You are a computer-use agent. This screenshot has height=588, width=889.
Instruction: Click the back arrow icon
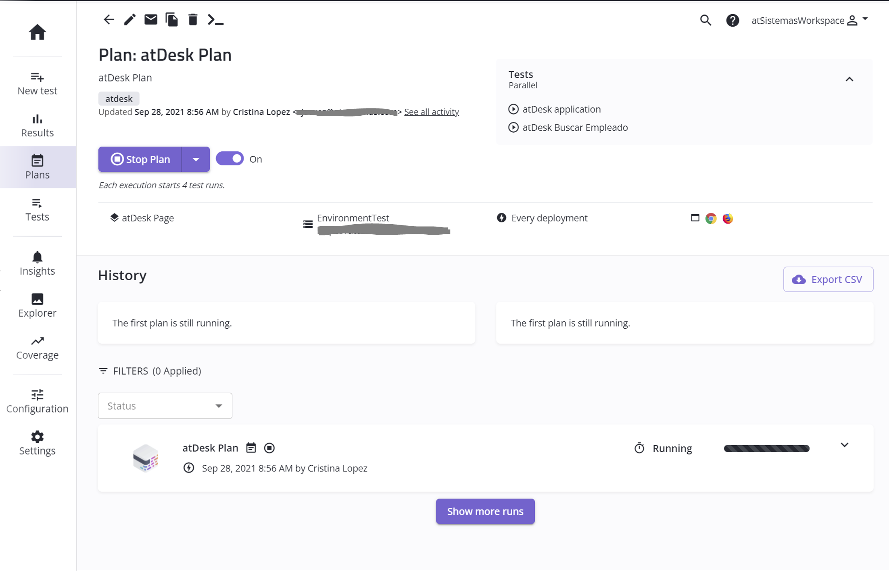(109, 19)
